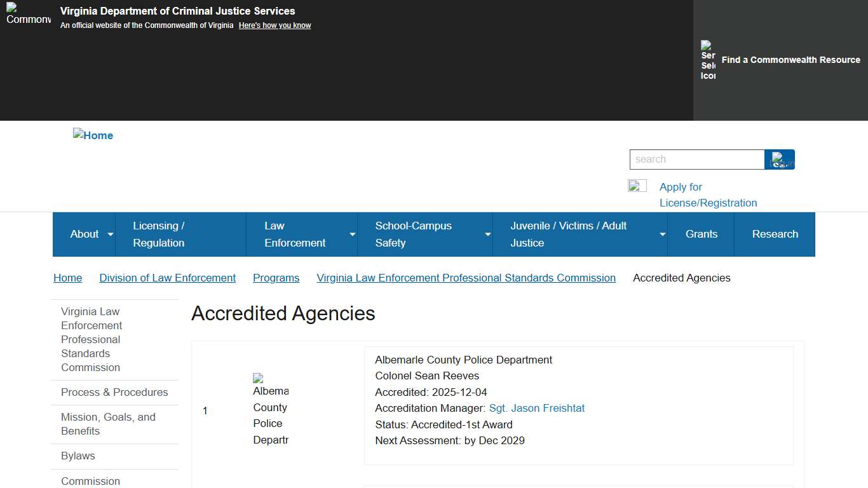Click the "Here's how you know" link
Image resolution: width=868 pixels, height=488 pixels.
(x=275, y=25)
